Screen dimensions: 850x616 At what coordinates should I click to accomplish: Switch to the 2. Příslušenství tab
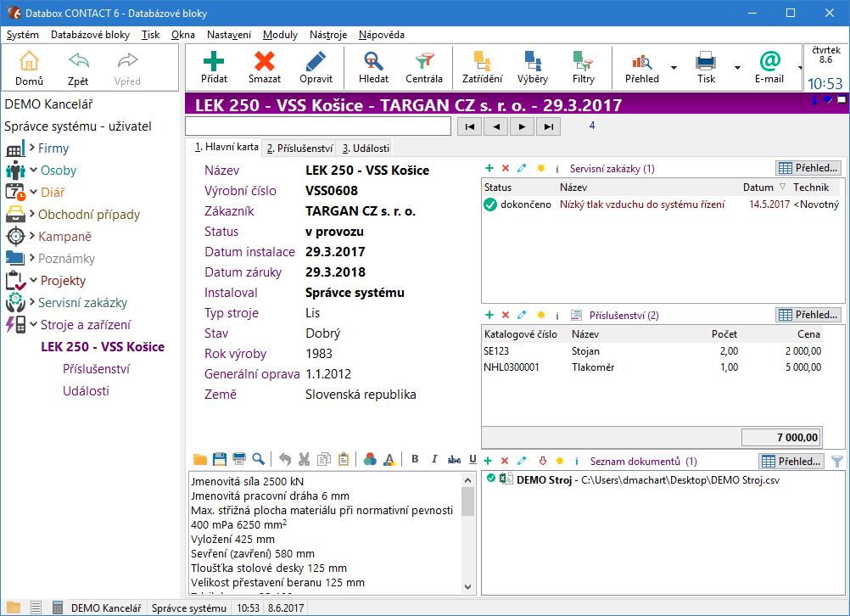(299, 148)
